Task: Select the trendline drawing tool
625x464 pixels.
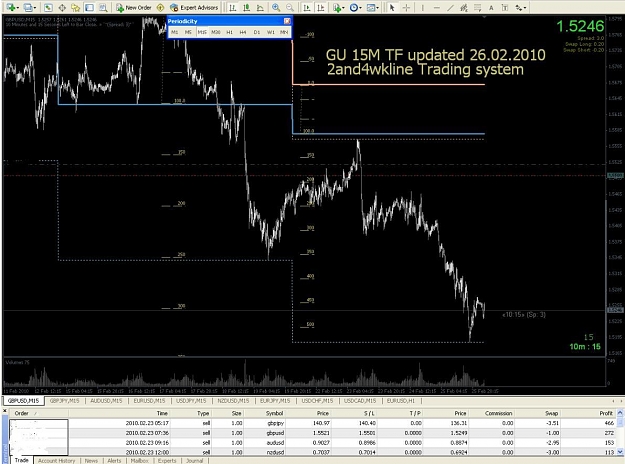Action: (450, 8)
